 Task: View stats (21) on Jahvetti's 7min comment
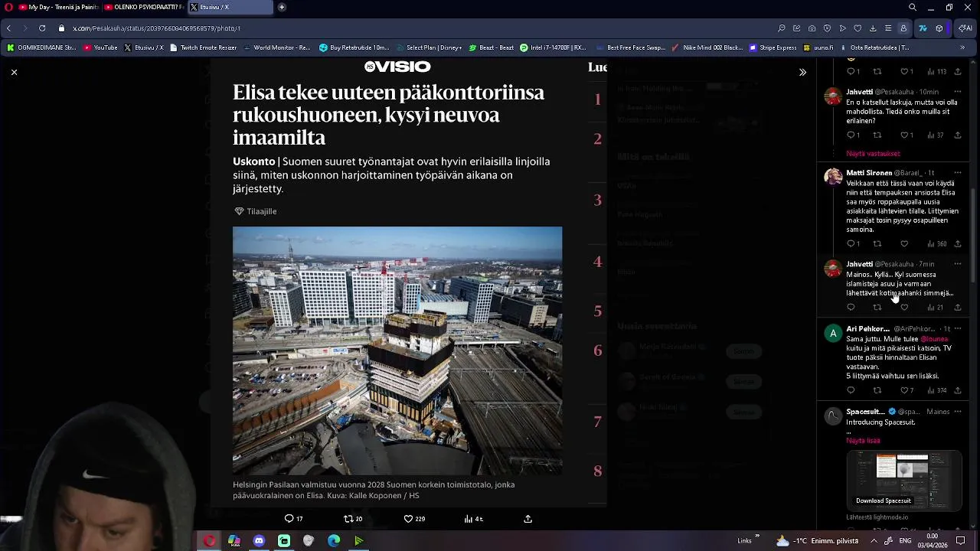tap(936, 308)
